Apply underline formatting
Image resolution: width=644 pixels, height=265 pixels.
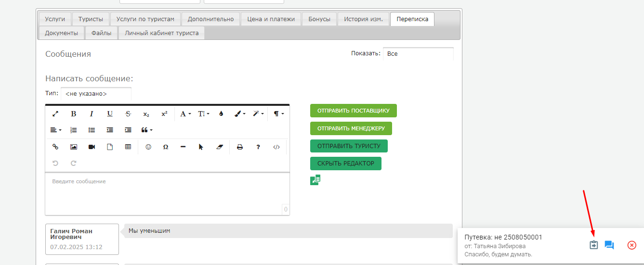[110, 114]
